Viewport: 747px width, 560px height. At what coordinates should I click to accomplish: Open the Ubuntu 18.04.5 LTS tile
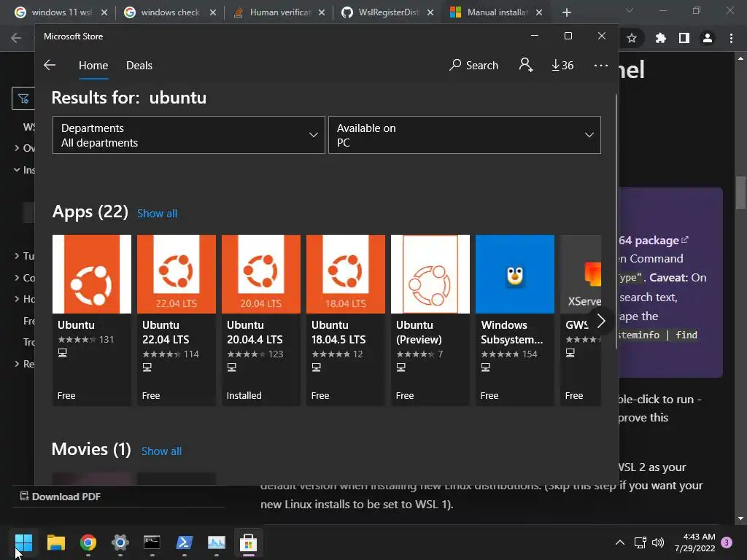point(345,320)
